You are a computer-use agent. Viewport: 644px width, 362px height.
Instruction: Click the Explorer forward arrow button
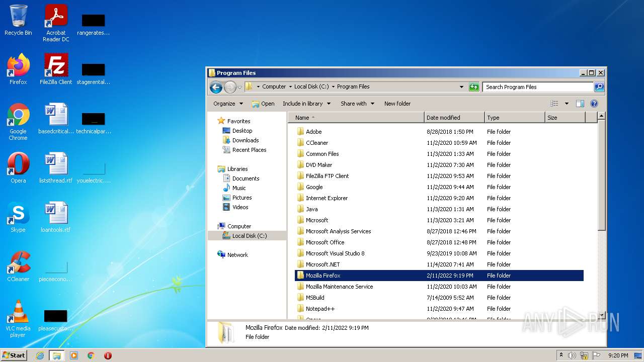(230, 87)
